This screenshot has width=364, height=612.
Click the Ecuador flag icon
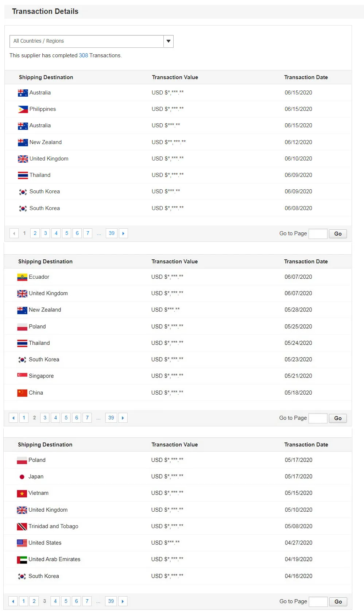pyautogui.click(x=22, y=277)
